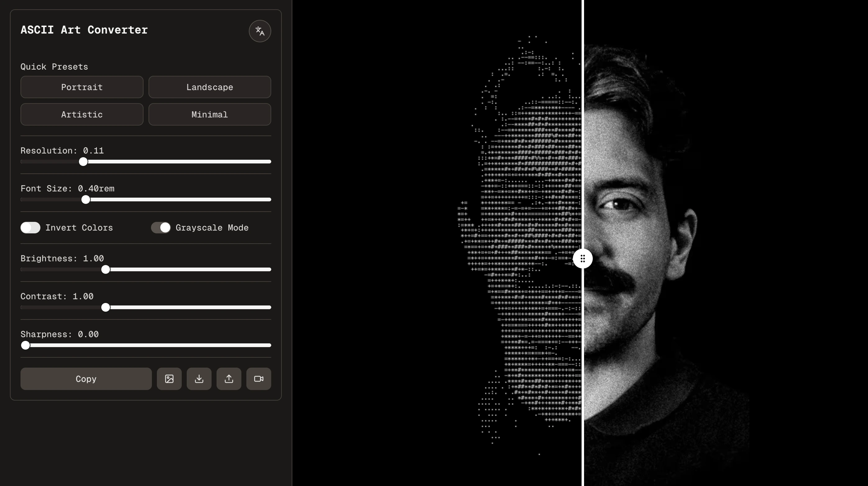Toggle the Invert Colors switch

[30, 228]
